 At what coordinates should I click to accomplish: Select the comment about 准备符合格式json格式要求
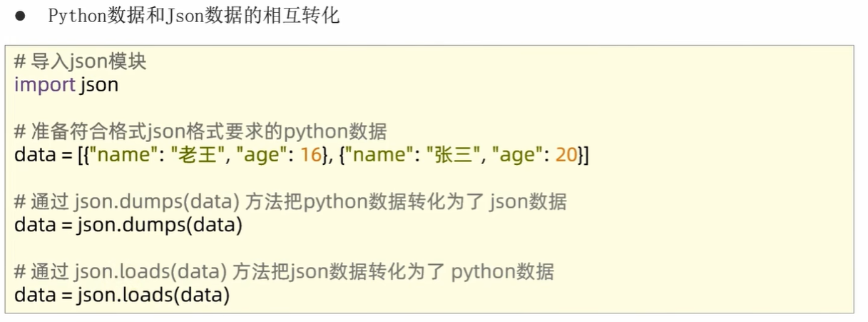(x=200, y=131)
